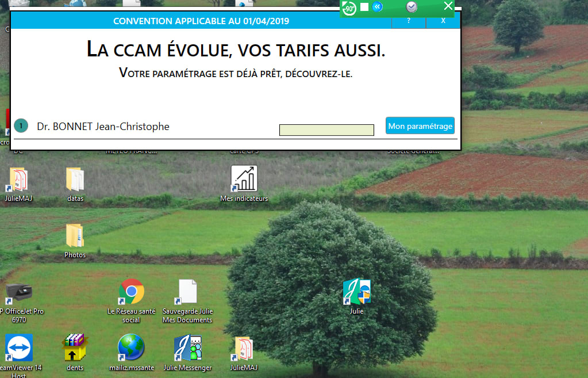Close the green capture toolbar with its X
This screenshot has height=378, width=588.
pyautogui.click(x=448, y=6)
